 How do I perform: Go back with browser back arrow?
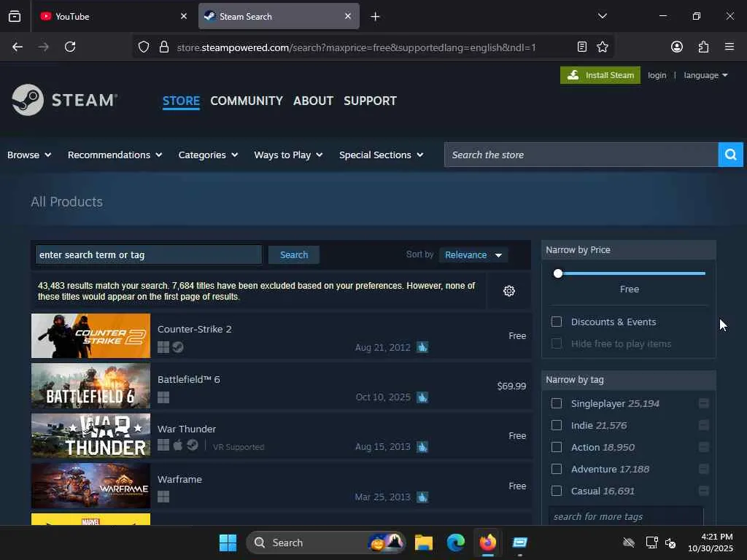point(18,47)
